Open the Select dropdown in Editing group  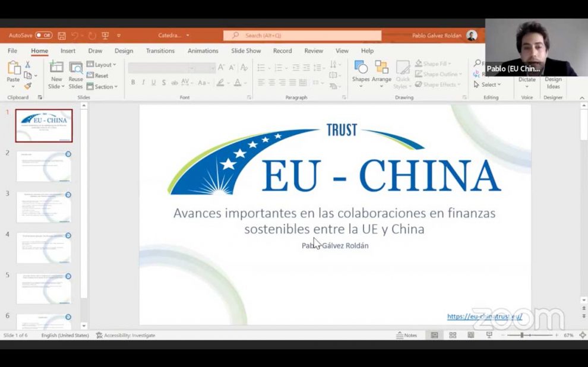point(488,84)
